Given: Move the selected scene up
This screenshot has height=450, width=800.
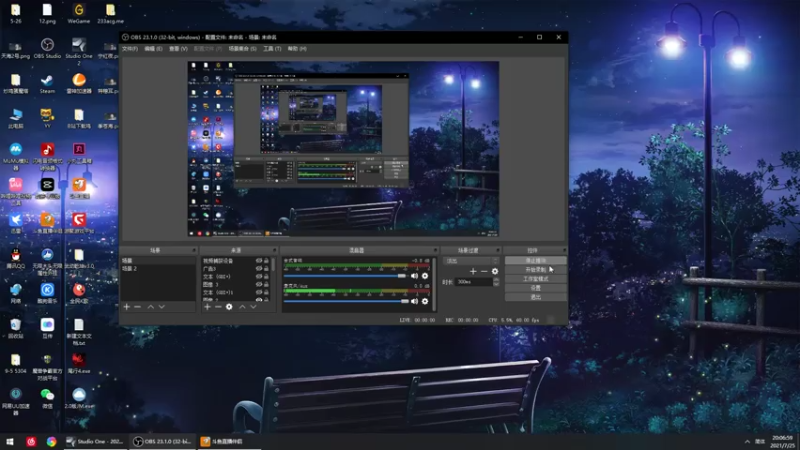Looking at the screenshot, I should click(151, 307).
